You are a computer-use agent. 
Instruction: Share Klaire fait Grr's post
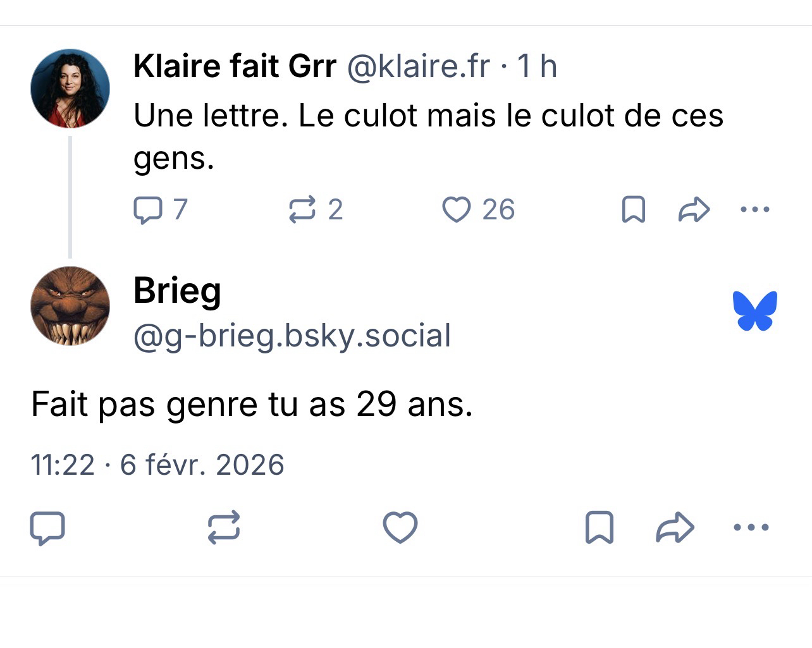pos(693,210)
